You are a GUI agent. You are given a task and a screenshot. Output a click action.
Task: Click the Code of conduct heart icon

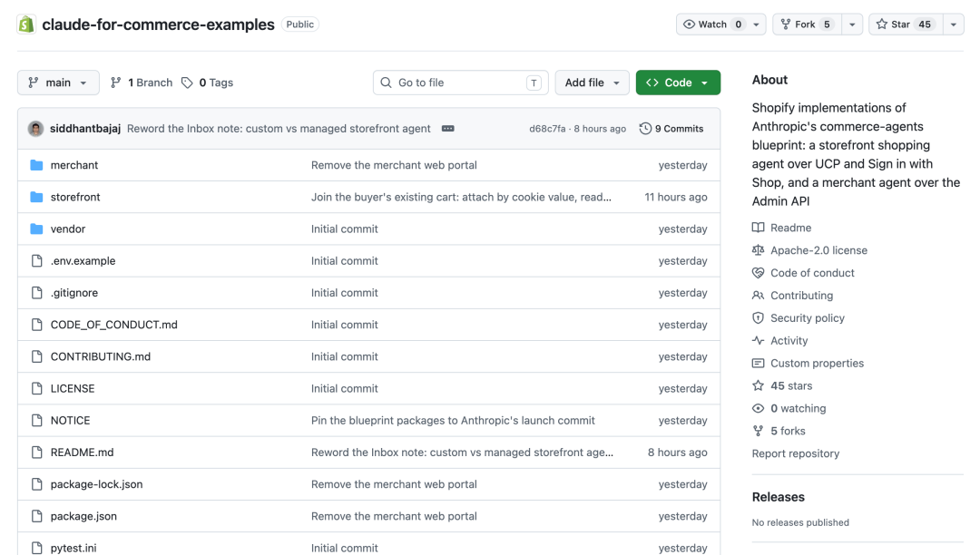(x=758, y=272)
